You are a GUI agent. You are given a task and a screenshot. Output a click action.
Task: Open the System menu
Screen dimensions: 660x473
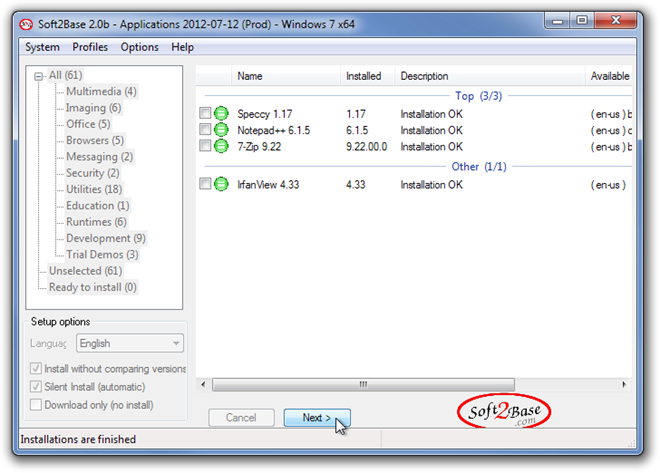coord(42,47)
